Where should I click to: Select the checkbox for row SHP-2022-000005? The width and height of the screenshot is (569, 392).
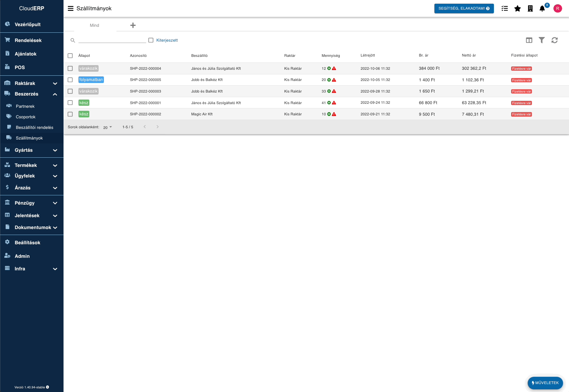pos(70,80)
